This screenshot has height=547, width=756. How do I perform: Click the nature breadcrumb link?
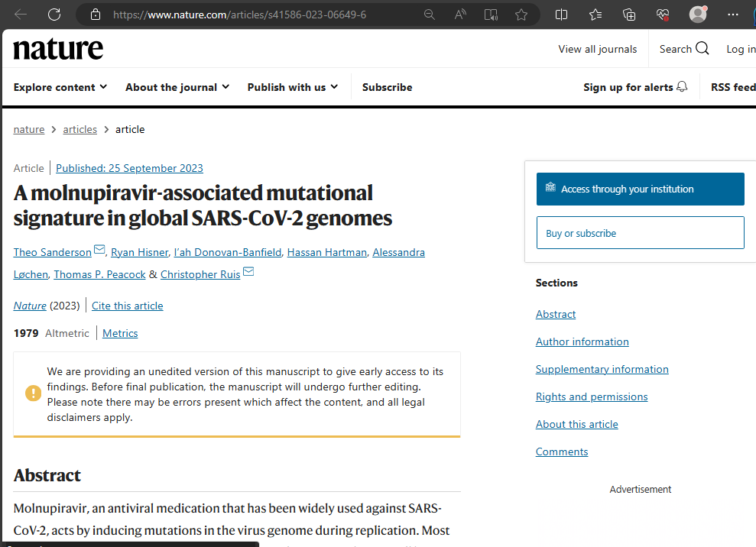tap(29, 130)
